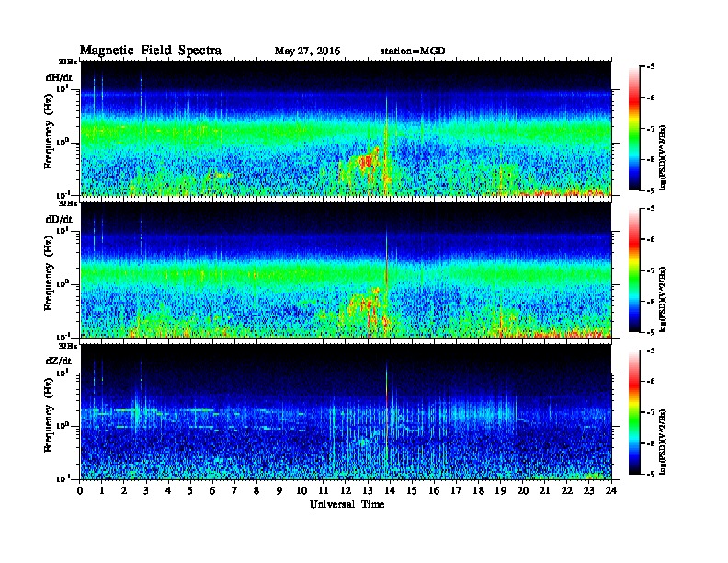
Task: Click hour tick label 23 on time axis
Action: click(588, 490)
